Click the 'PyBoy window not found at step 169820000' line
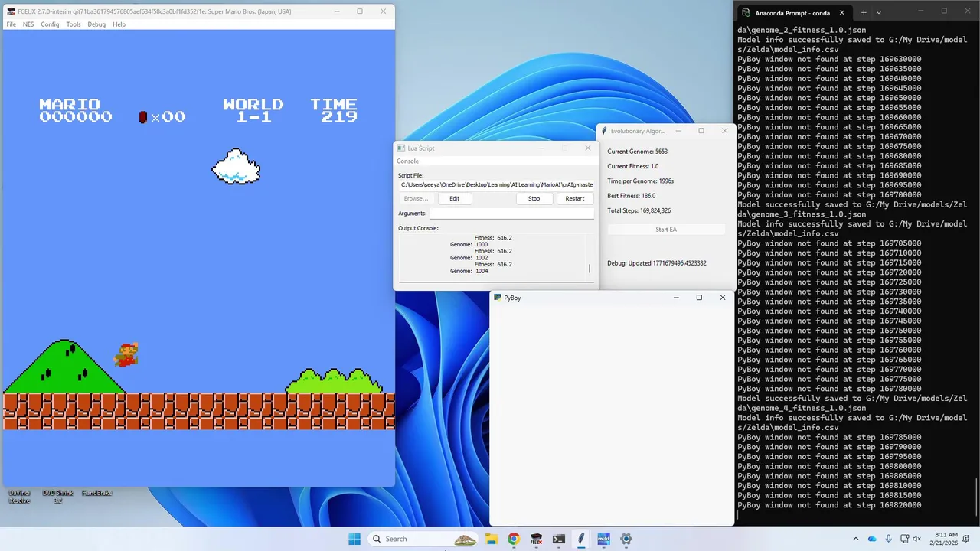Image resolution: width=980 pixels, height=551 pixels. (829, 506)
